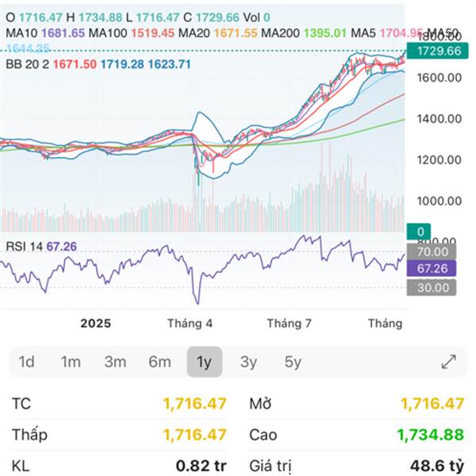
Task: Click the 1729.66 current price tag
Action: point(438,51)
